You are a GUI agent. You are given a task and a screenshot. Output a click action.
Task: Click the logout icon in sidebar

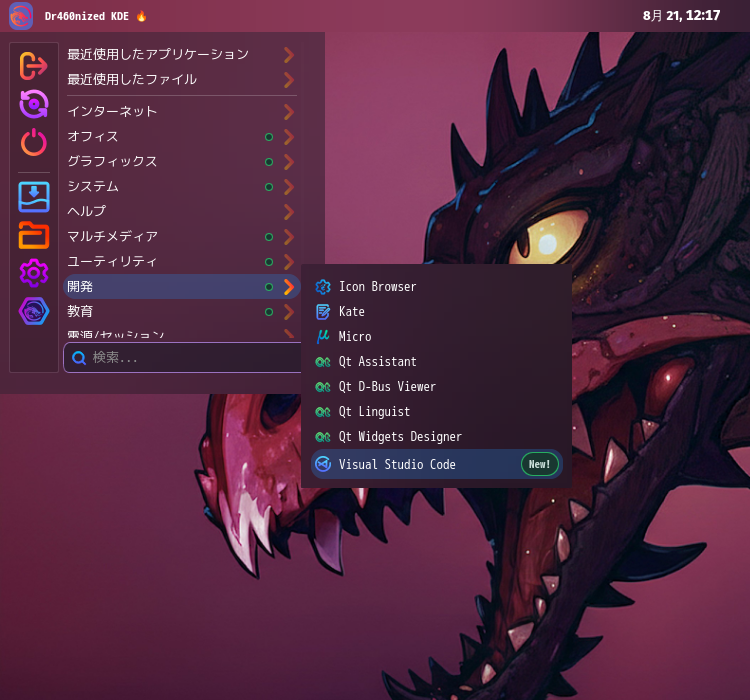(33, 66)
